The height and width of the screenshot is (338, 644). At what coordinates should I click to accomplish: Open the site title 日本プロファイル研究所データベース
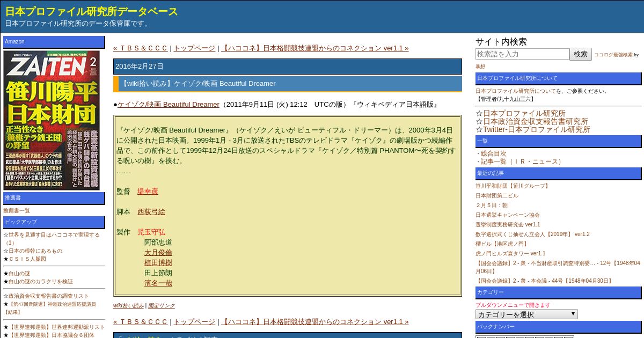92,11
